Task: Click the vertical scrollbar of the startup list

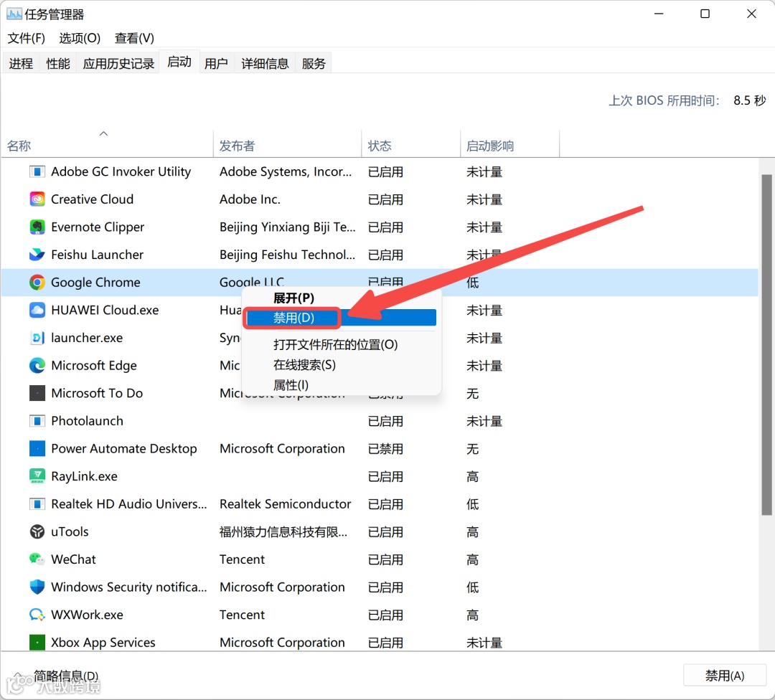Action: tap(766, 344)
